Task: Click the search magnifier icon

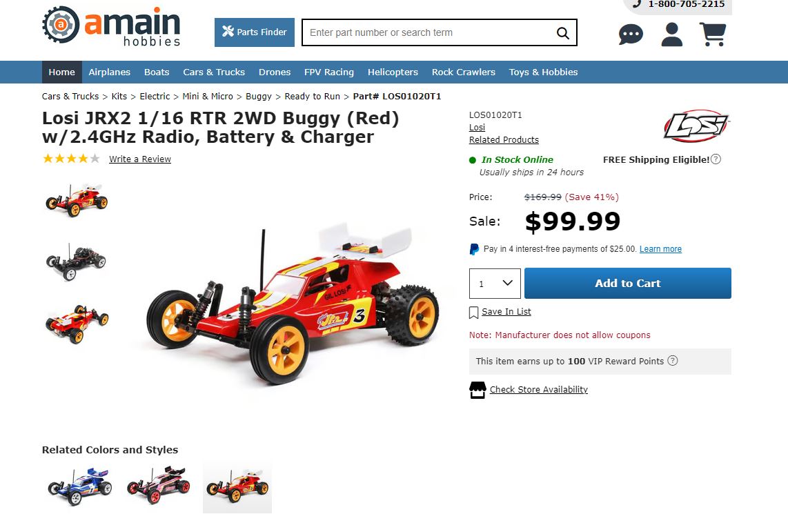Action: 563,32
